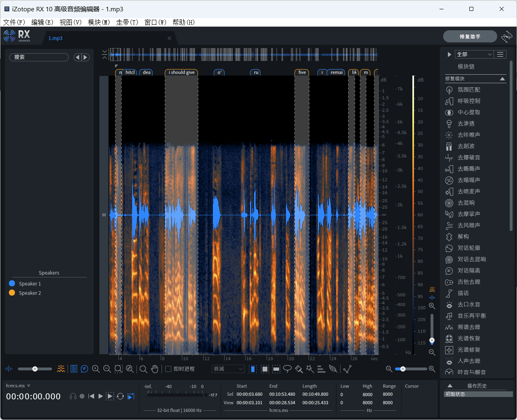The height and width of the screenshot is (420, 517).
Task: Open the 去嗡嗡声 module
Action: point(469,180)
